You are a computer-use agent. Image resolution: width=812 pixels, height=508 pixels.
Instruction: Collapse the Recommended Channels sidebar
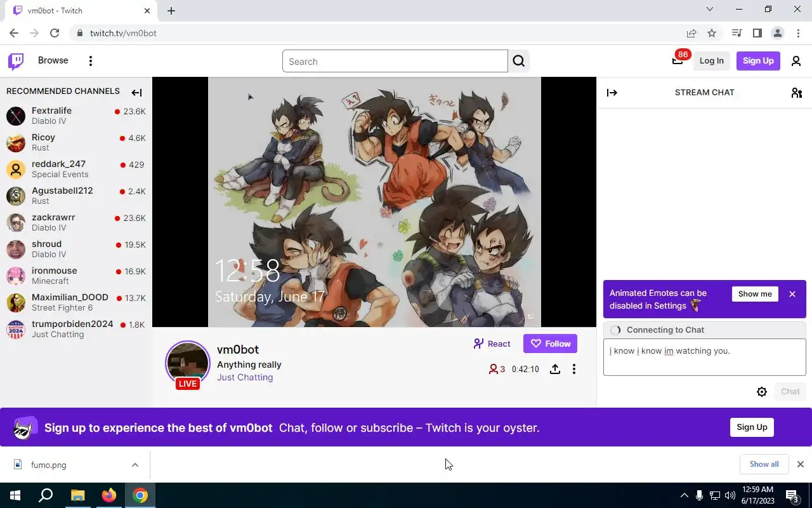tap(136, 93)
